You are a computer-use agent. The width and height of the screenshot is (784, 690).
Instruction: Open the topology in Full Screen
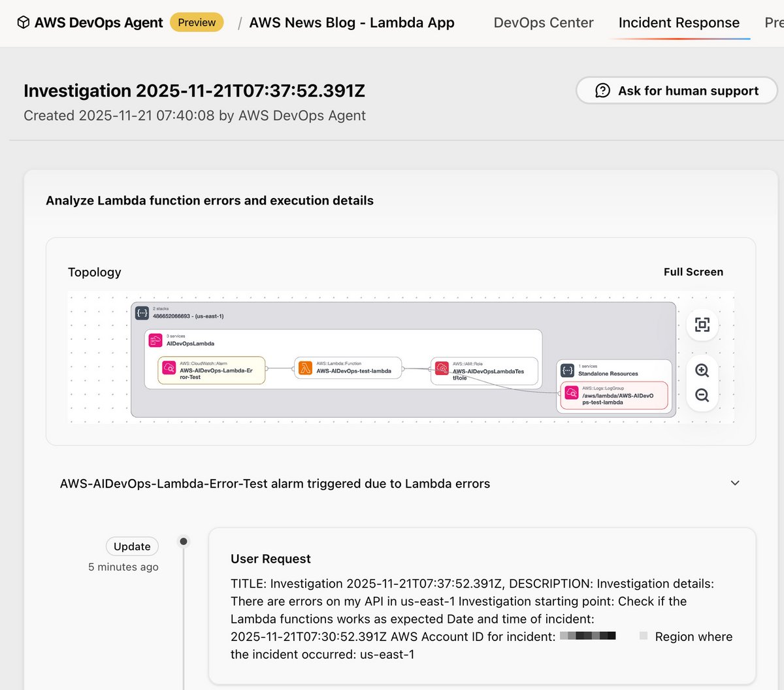pos(693,272)
